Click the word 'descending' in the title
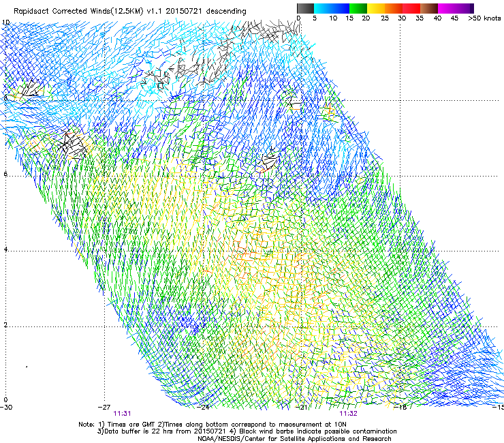 pyautogui.click(x=226, y=12)
